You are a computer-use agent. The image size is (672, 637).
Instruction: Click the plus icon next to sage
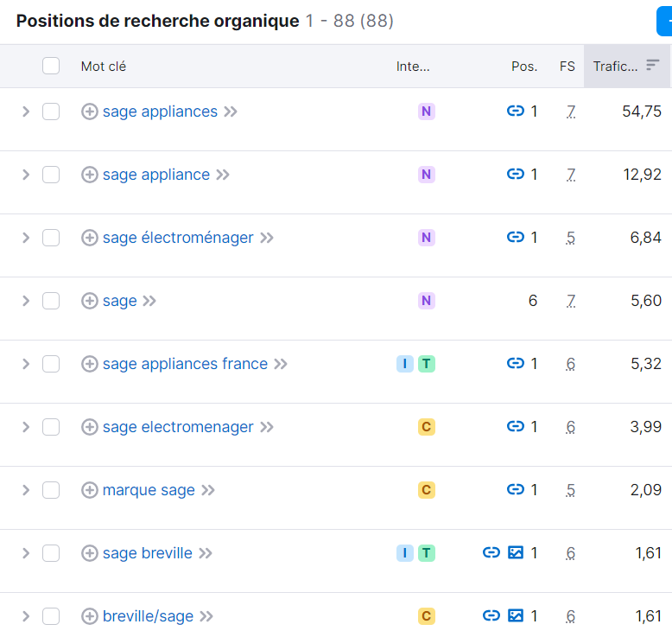[x=90, y=301]
